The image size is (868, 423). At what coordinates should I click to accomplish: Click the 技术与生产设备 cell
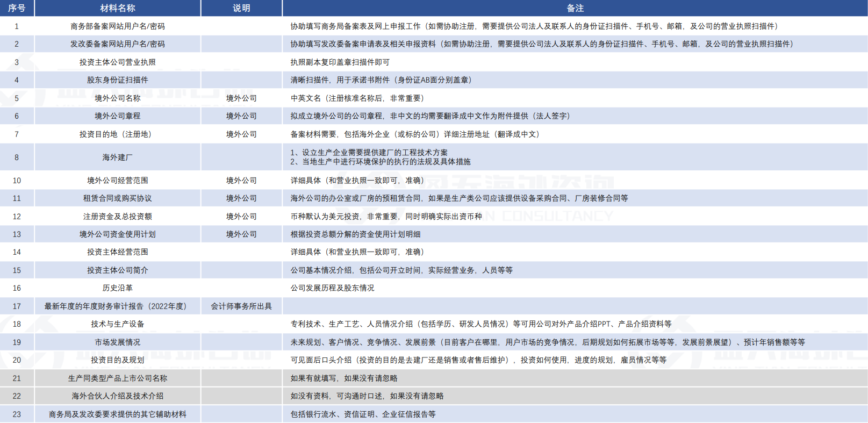click(118, 324)
